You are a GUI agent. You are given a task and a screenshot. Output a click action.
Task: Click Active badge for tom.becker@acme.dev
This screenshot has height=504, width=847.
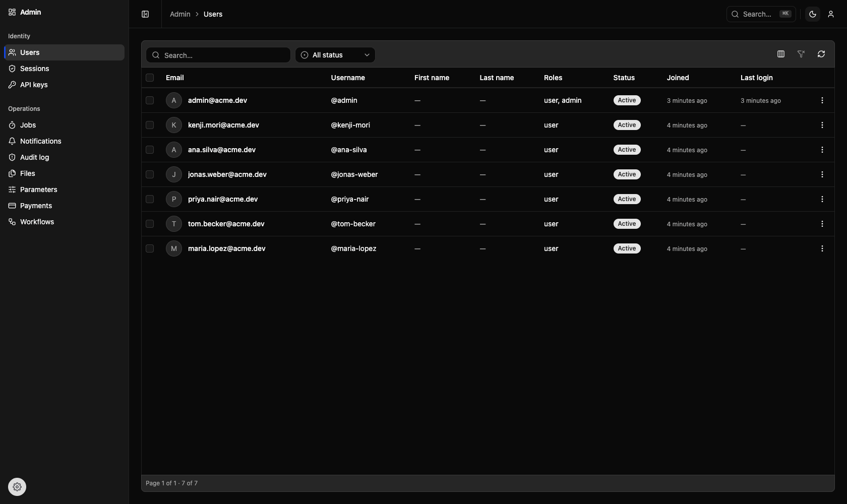627,224
